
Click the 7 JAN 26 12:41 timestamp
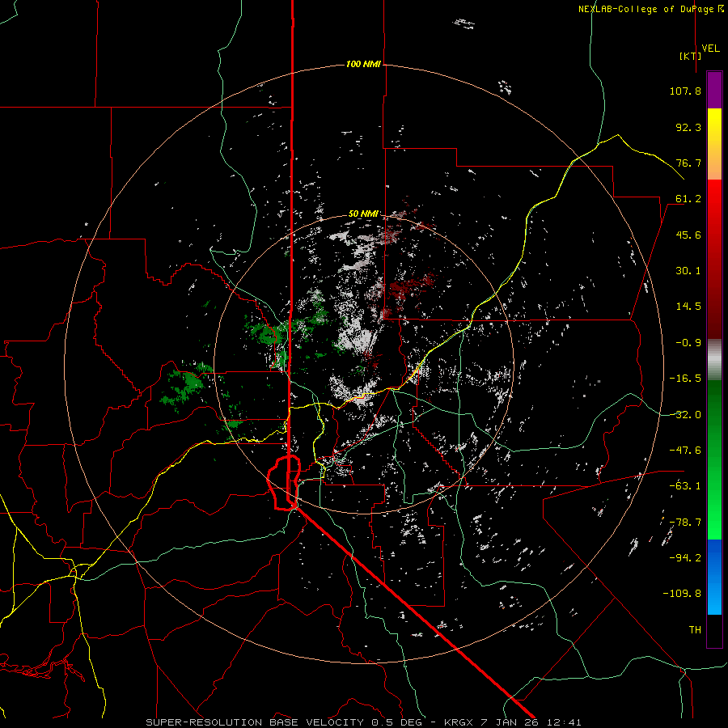[531, 722]
